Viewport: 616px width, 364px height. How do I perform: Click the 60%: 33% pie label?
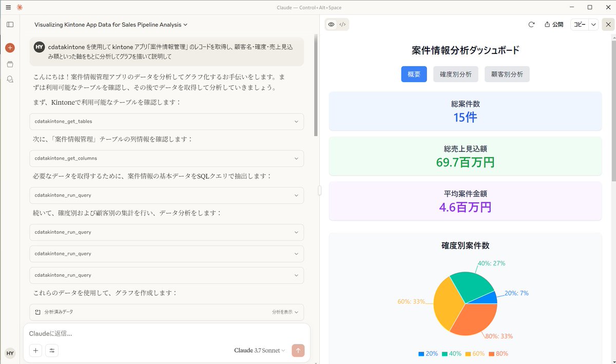(x=411, y=301)
